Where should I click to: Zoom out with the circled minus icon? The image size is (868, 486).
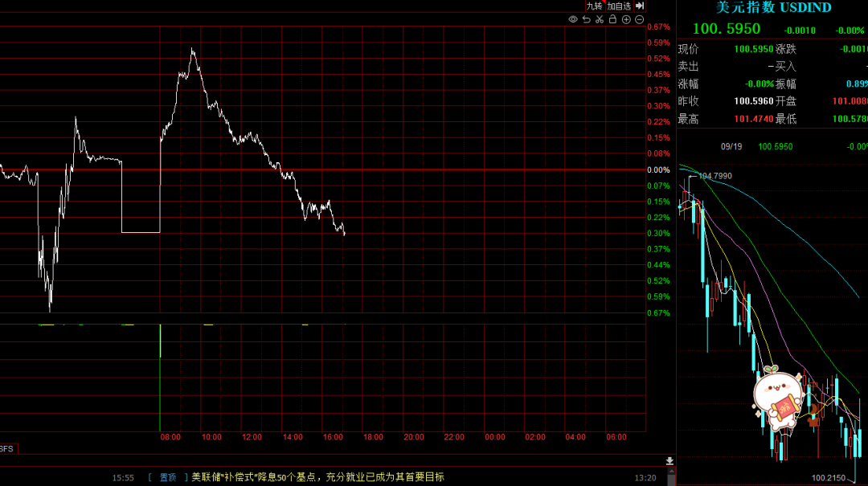(x=640, y=19)
